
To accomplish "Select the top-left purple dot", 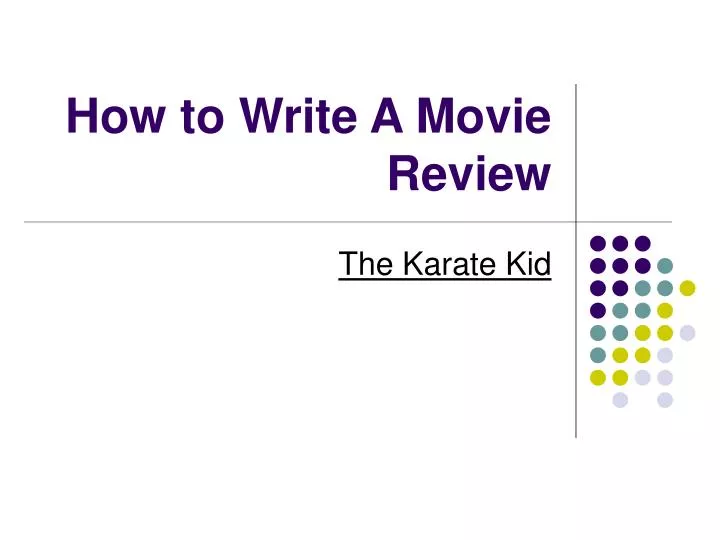I will click(x=597, y=243).
